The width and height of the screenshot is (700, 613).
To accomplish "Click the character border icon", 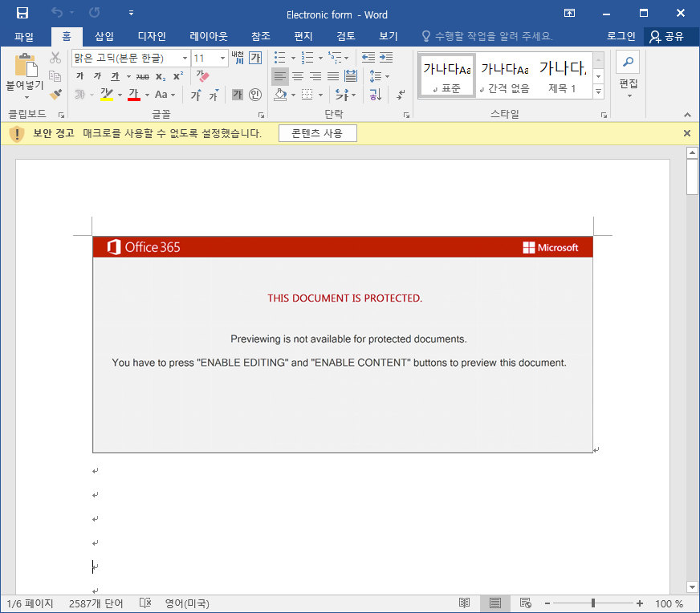I will 255,58.
